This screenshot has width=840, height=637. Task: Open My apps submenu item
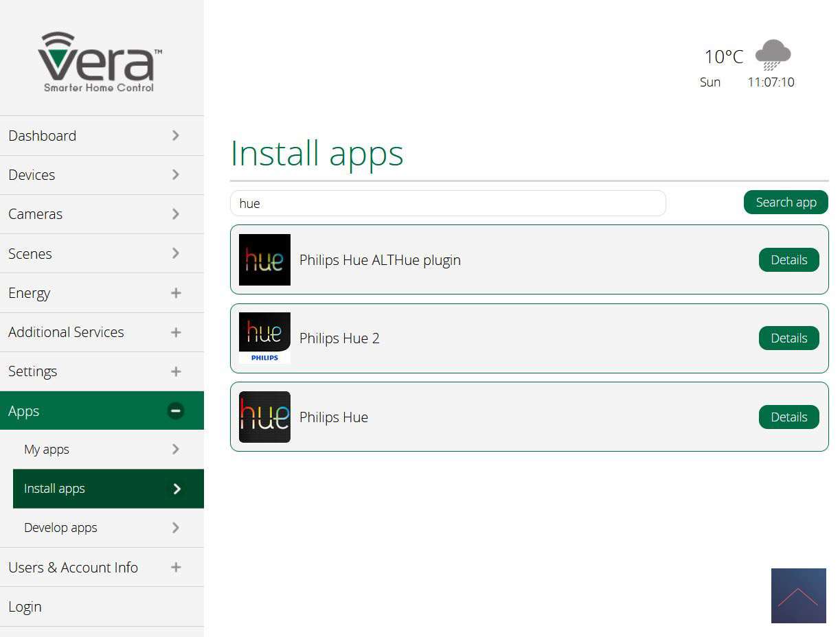click(x=47, y=450)
